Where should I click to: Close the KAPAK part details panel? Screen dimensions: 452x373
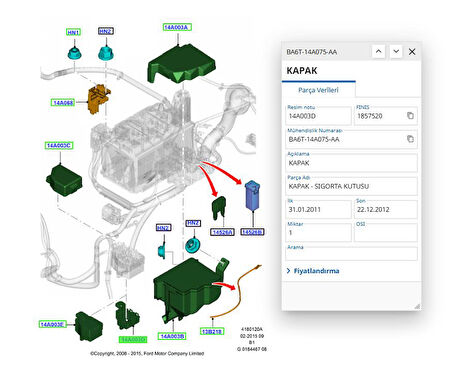[x=412, y=52]
